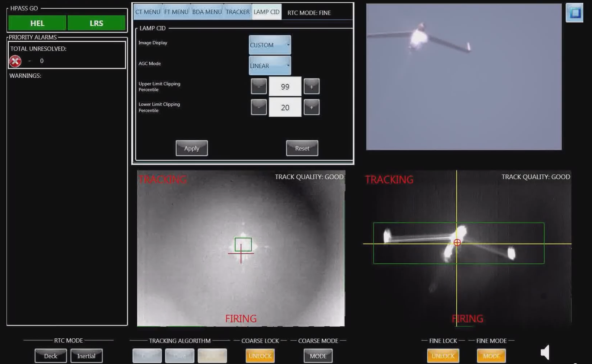Increment Lower Limit Clipping Percentile value

coord(311,107)
